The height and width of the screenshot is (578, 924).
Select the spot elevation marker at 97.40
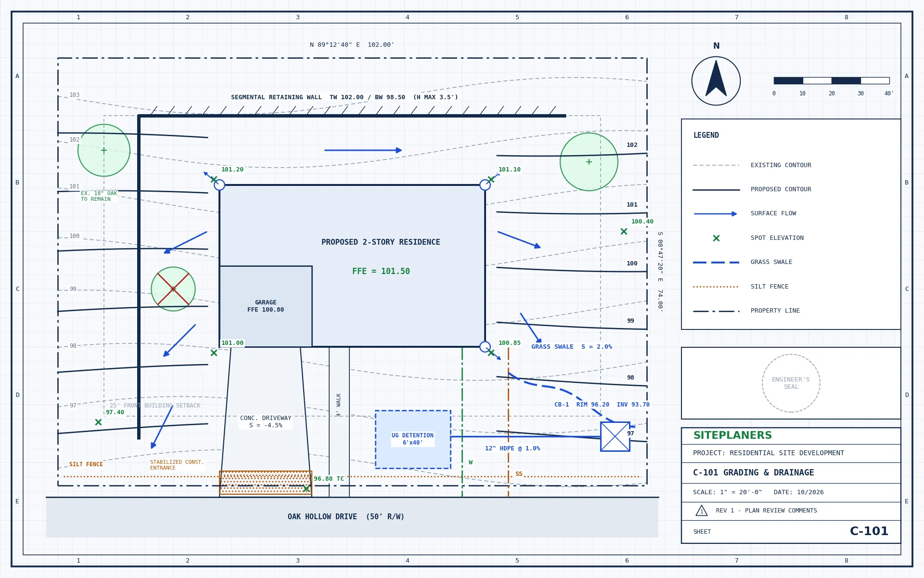(98, 422)
